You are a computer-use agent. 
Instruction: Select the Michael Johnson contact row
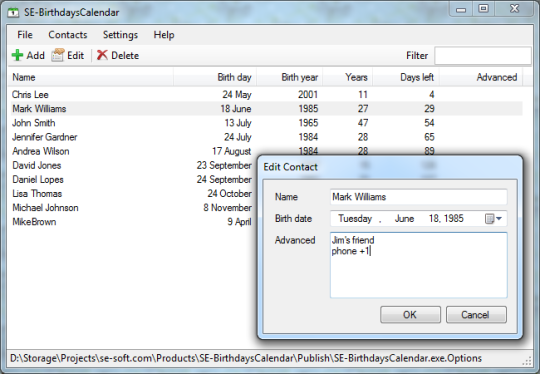coord(134,208)
